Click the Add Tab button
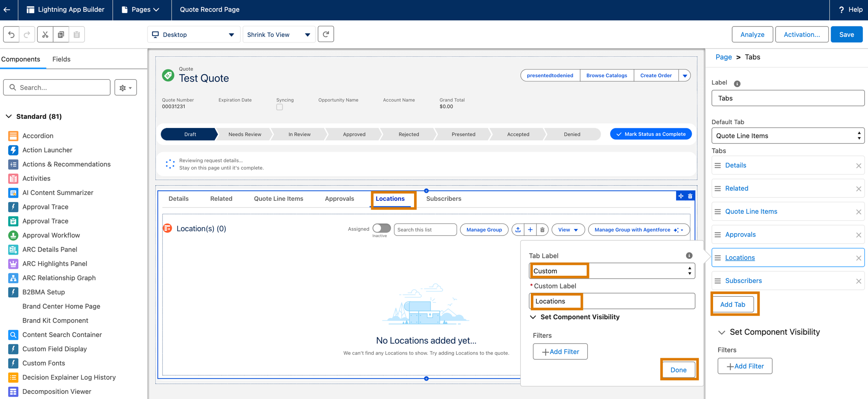This screenshot has width=868, height=399. coord(733,304)
